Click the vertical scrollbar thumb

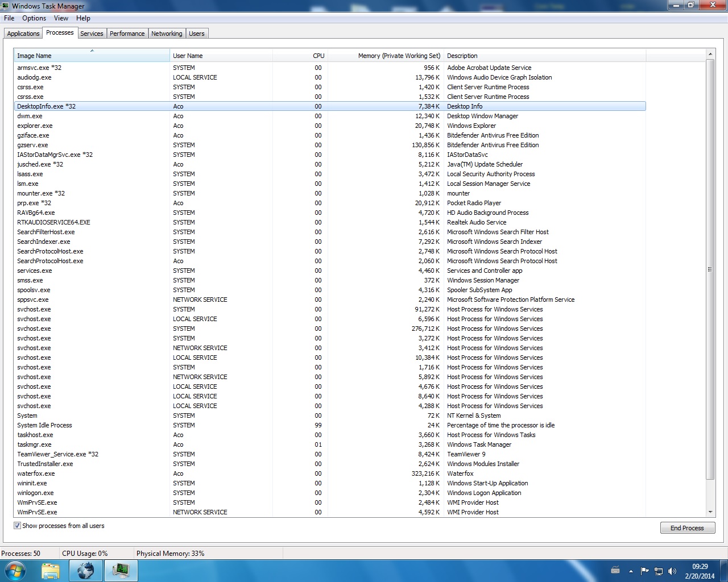pos(710,269)
